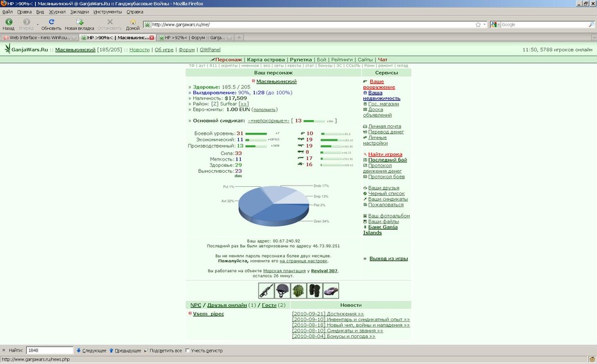This screenshot has width=597, height=364.
Task: Click the weapon skill icon next to 8
Action: pyautogui.click(x=301, y=152)
